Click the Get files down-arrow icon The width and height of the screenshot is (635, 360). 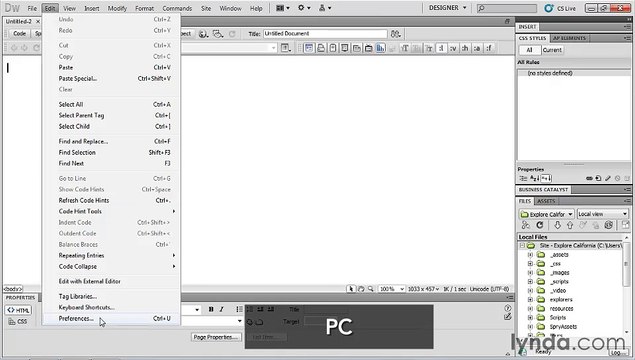click(x=557, y=225)
